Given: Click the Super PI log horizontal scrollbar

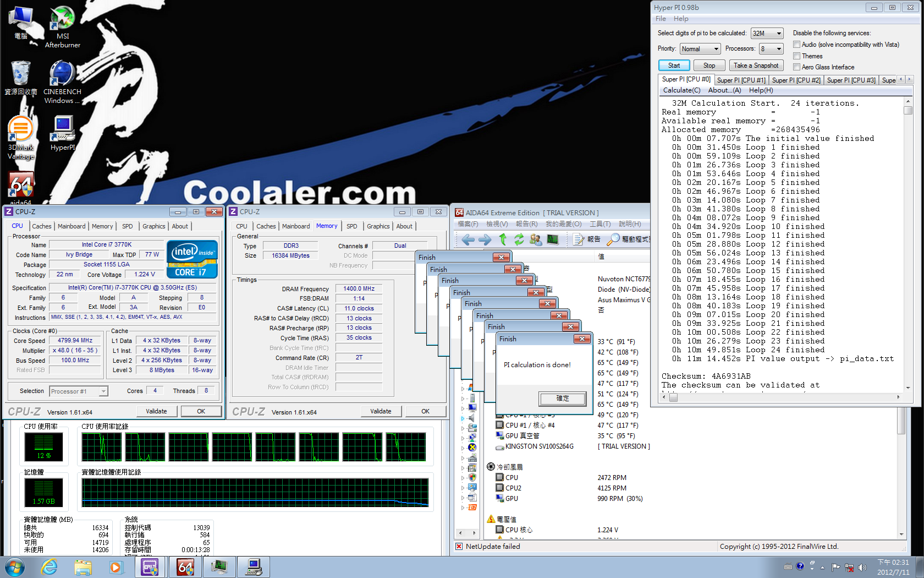Looking at the screenshot, I should (x=781, y=397).
